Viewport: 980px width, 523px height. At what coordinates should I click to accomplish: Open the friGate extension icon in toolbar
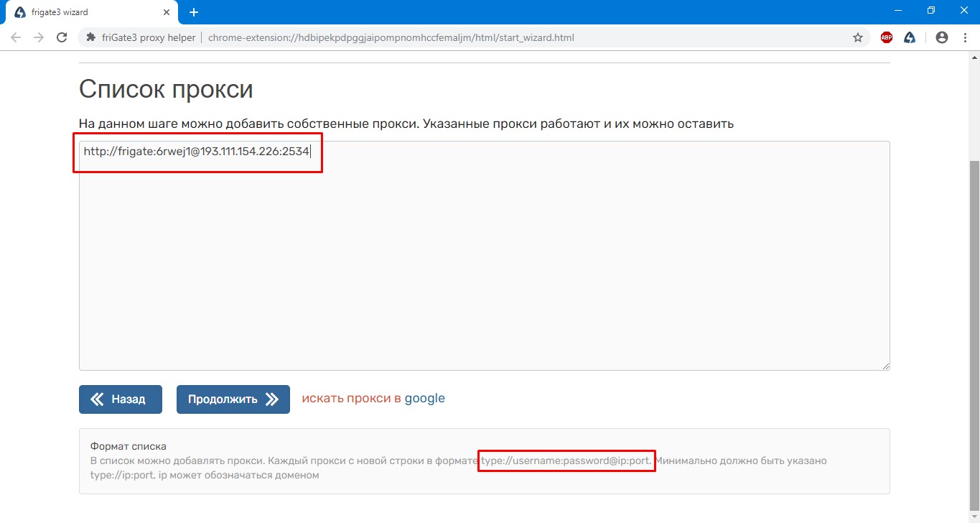click(x=909, y=37)
